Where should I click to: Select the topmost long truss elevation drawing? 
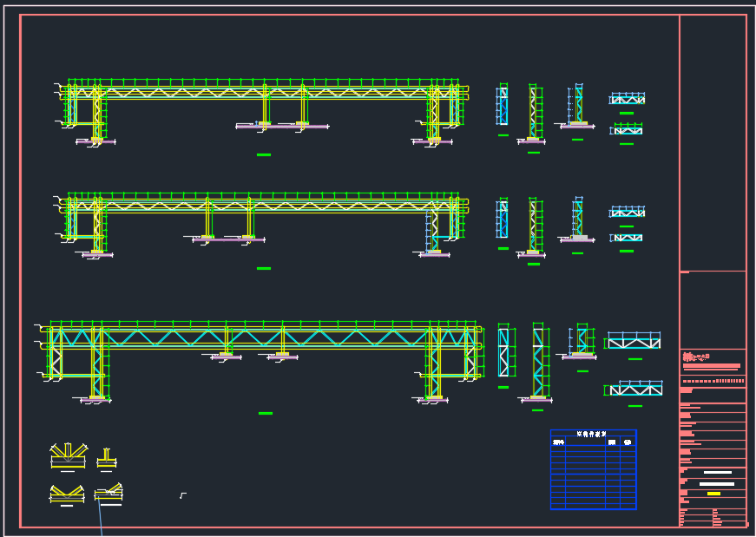pyautogui.click(x=261, y=112)
